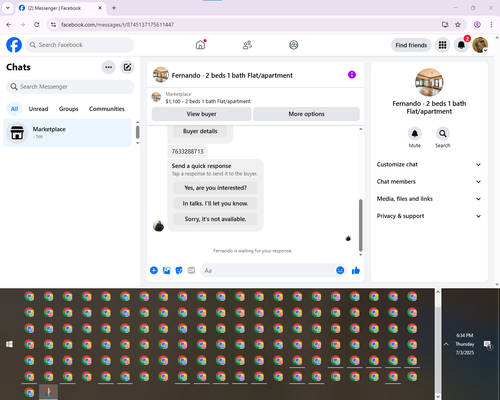Open the Facebook logo home link
The width and height of the screenshot is (500, 400).
tap(14, 45)
